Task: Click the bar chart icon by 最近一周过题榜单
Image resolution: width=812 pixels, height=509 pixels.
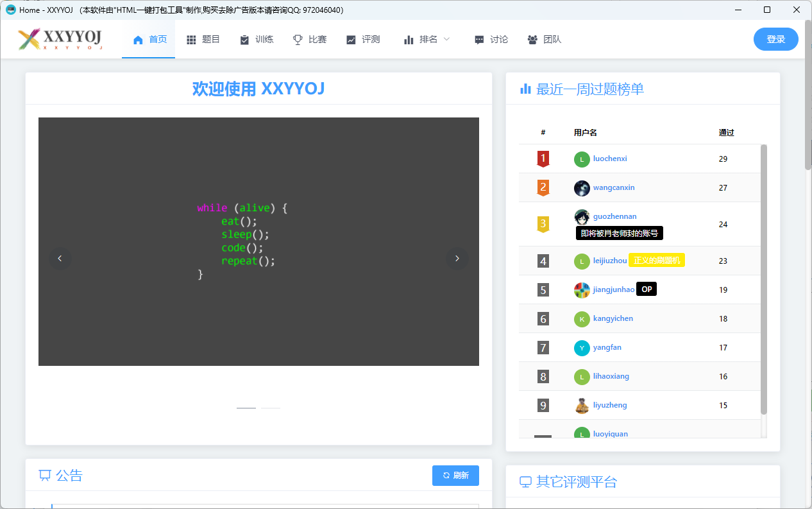Action: coord(525,89)
